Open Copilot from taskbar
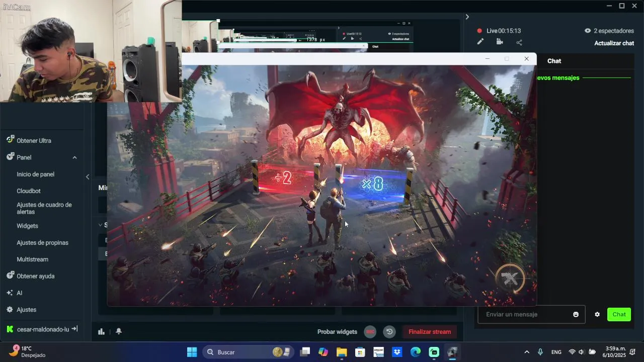Viewport: 644px width, 362px height. 323,352
